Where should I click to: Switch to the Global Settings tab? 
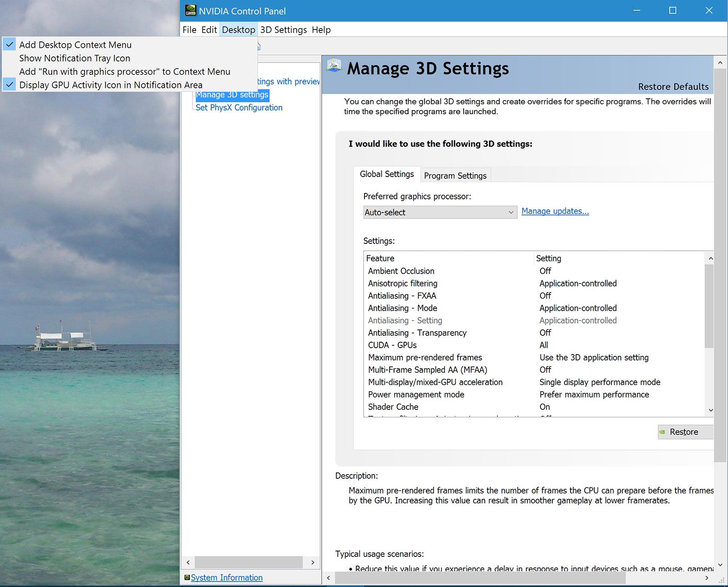click(387, 174)
